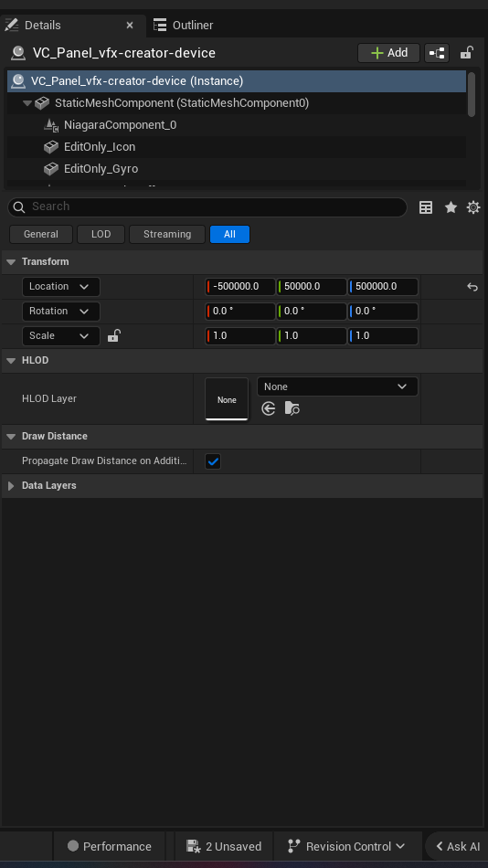Click the StaticMeshComponent cube icon
The image size is (488, 868).
[x=42, y=103]
